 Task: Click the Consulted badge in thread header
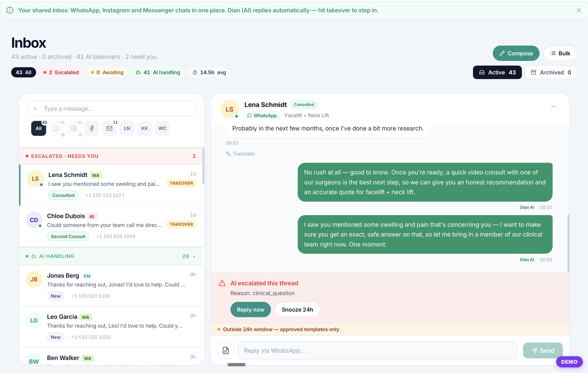click(304, 105)
